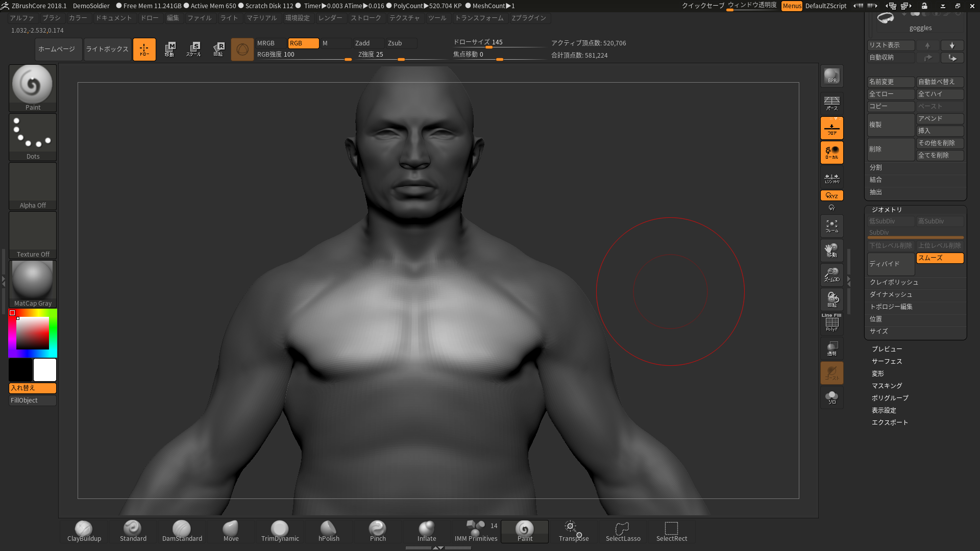The width and height of the screenshot is (980, 551).
Task: Choose the SelectLasso tool
Action: (623, 531)
